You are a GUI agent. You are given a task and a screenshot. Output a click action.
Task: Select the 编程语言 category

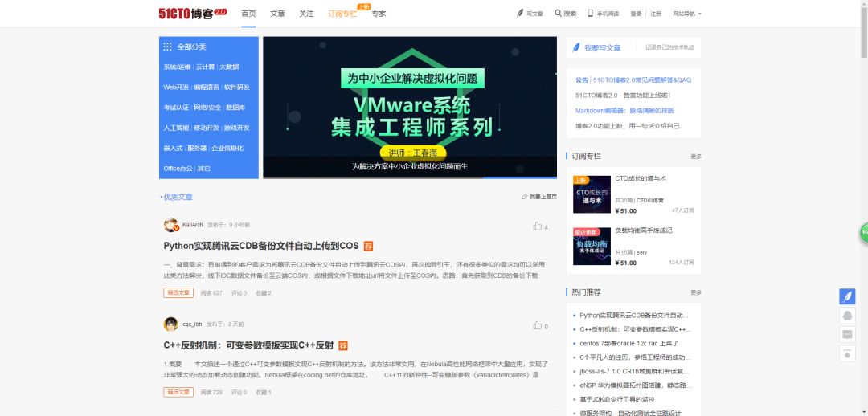click(x=207, y=88)
